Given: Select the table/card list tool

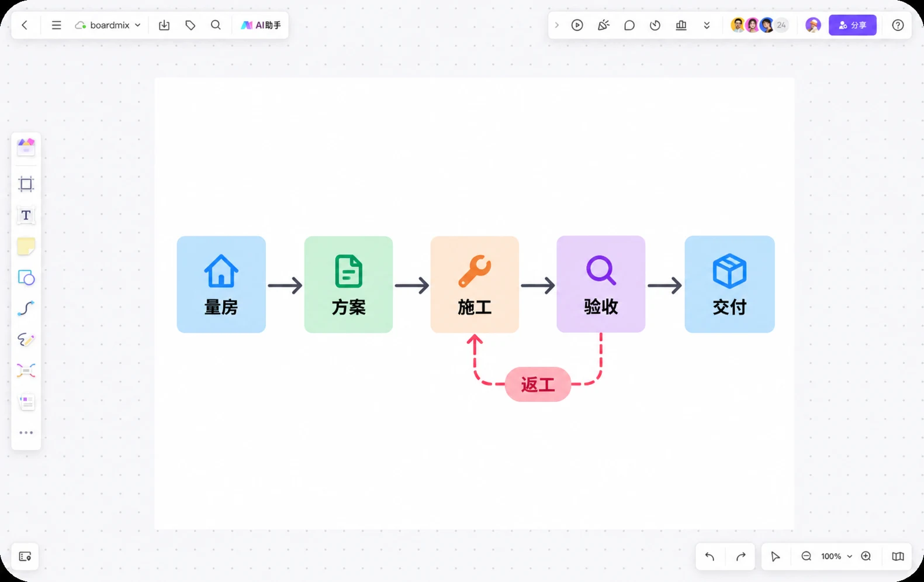Looking at the screenshot, I should point(26,401).
